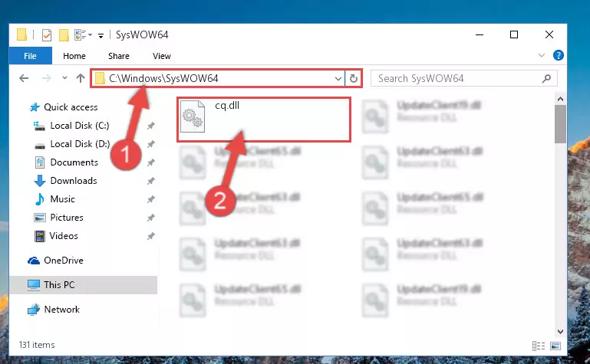Click the New folder icon in title bar
The height and width of the screenshot is (364, 590).
click(x=64, y=35)
